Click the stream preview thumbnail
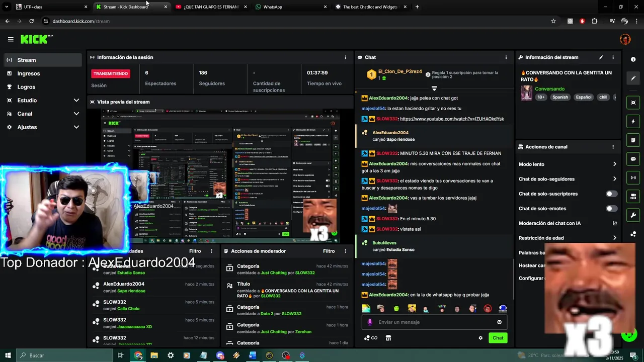 (220, 176)
